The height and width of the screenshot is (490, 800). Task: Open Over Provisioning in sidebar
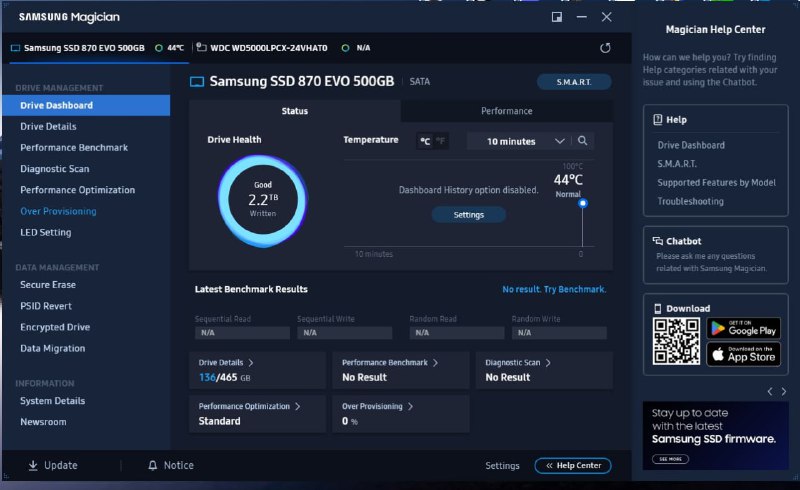click(x=58, y=211)
